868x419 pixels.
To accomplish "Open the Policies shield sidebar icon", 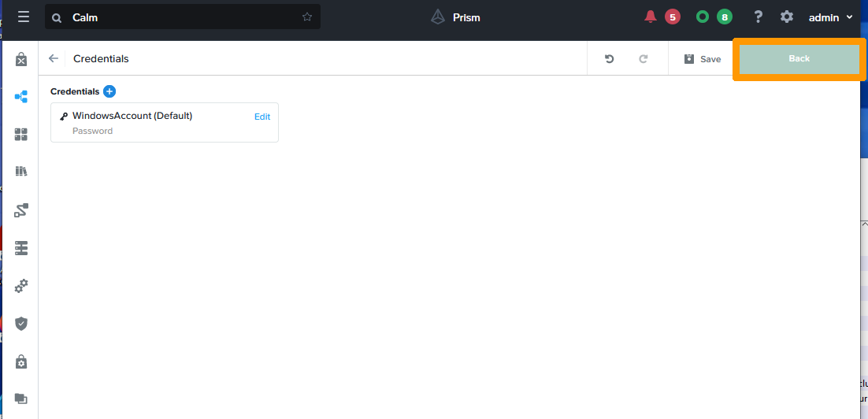I will pyautogui.click(x=21, y=324).
